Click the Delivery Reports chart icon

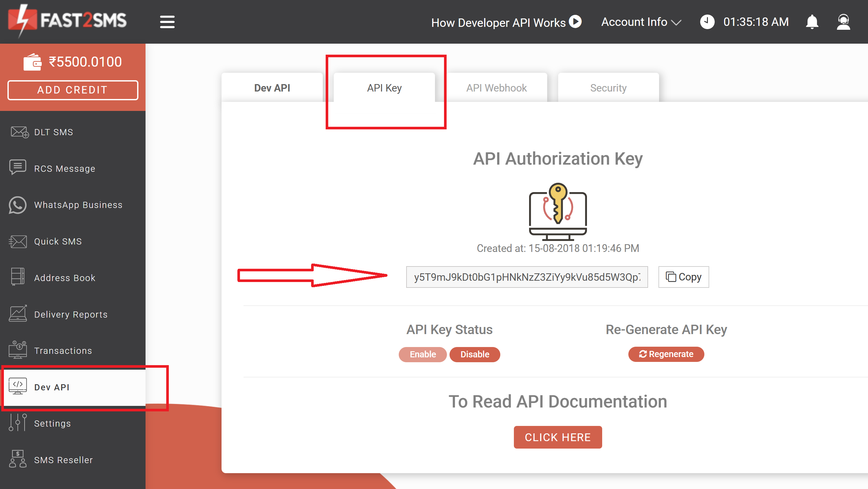click(17, 313)
